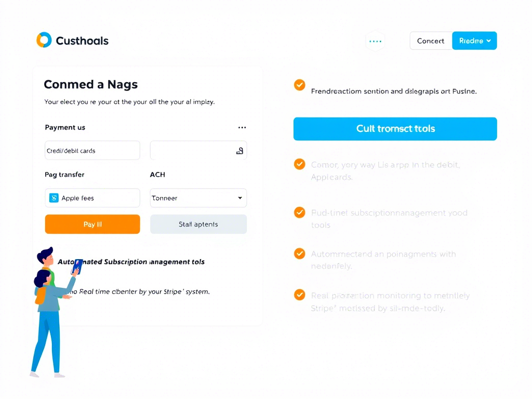Open the four-dot menu in header
Image resolution: width=532 pixels, height=399 pixels.
pos(375,41)
